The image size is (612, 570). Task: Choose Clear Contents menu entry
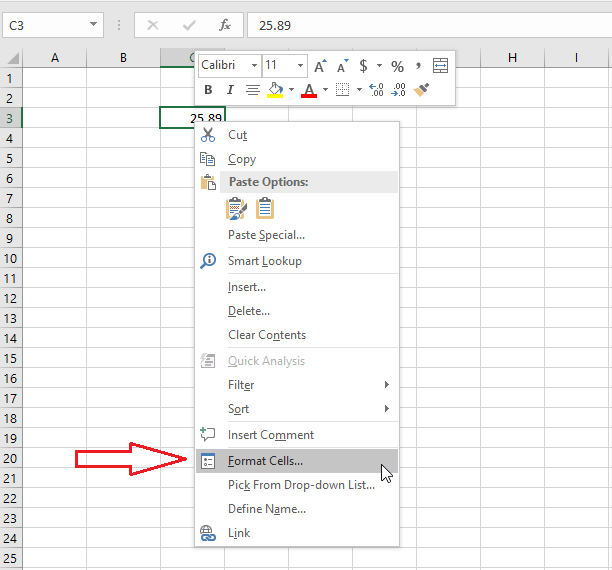pyautogui.click(x=297, y=335)
